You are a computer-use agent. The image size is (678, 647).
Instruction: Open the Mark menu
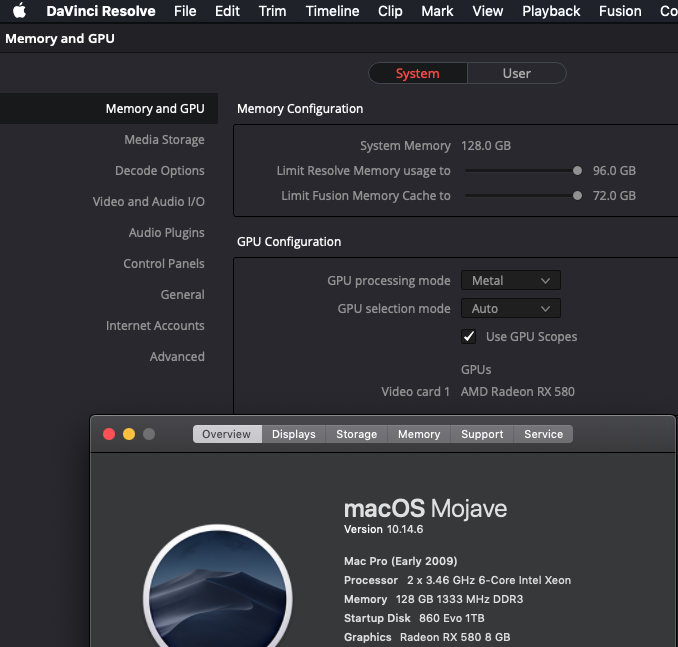click(x=437, y=11)
